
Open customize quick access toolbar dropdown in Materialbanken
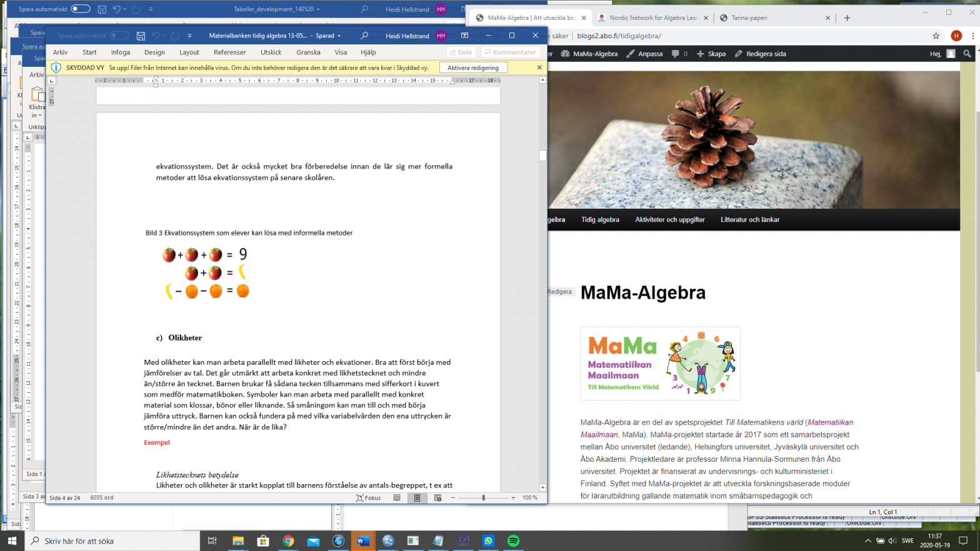pyautogui.click(x=189, y=36)
